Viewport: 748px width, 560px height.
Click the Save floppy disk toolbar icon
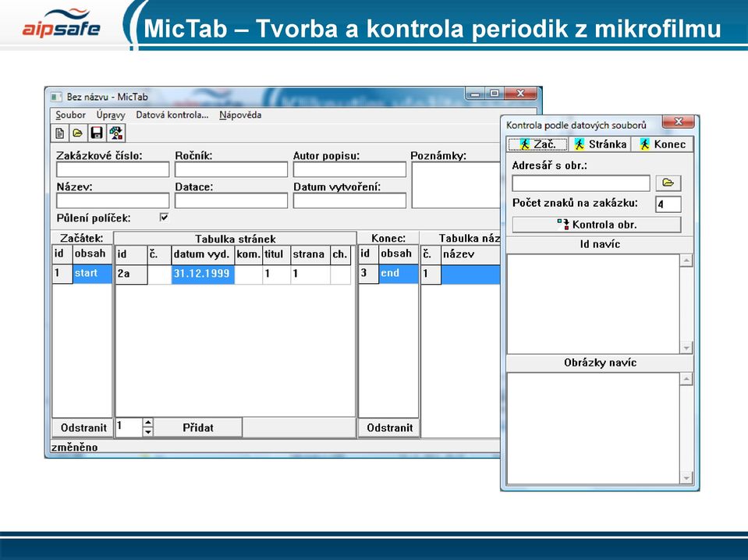(97, 133)
